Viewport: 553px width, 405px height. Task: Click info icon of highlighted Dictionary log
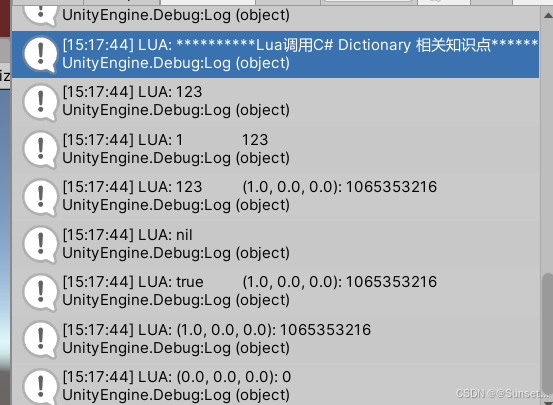(x=40, y=55)
